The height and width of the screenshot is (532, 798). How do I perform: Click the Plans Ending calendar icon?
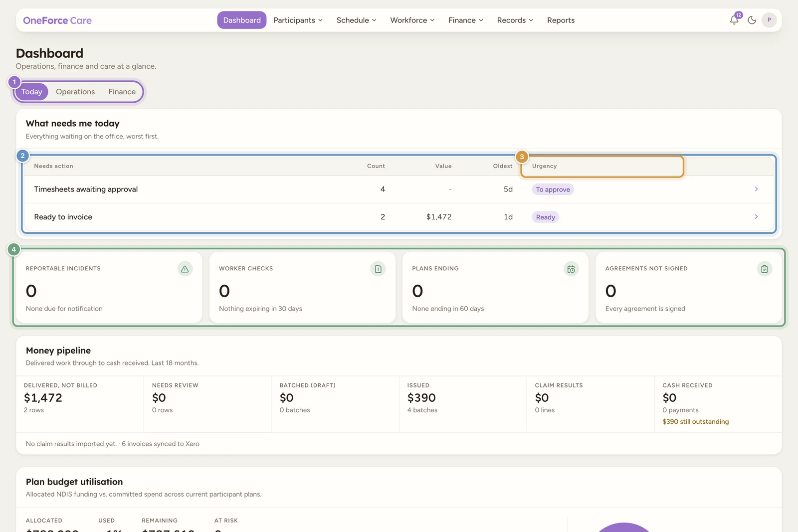[x=571, y=269]
